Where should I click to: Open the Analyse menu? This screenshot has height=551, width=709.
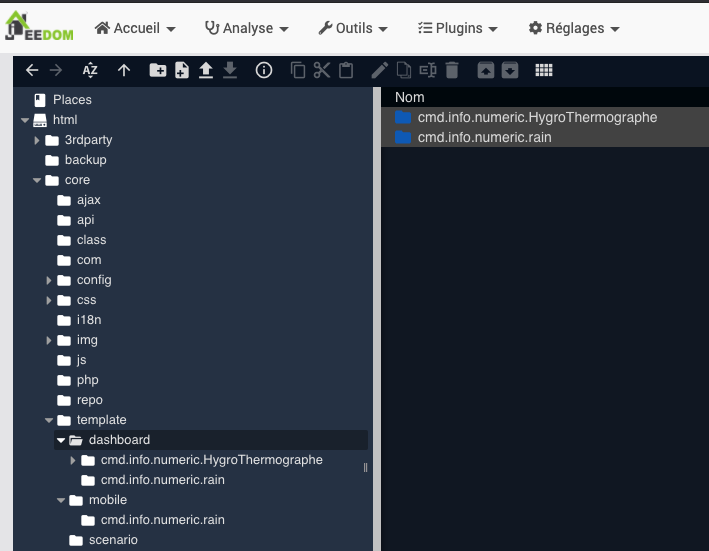(246, 29)
